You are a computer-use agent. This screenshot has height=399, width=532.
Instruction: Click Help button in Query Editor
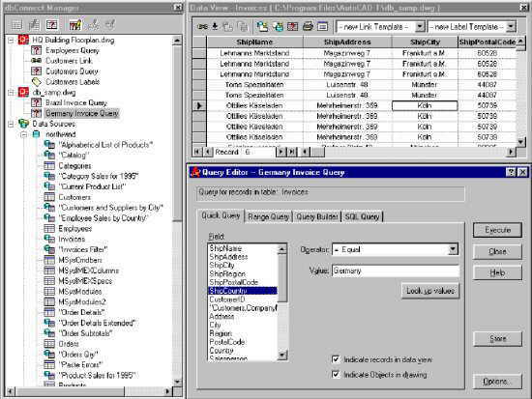coord(497,272)
